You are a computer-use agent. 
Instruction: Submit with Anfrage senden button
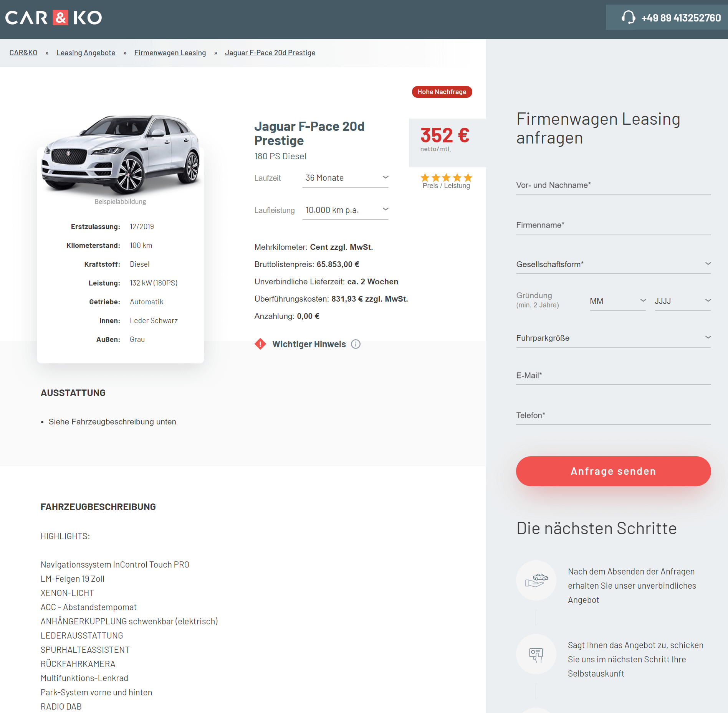[x=614, y=471]
